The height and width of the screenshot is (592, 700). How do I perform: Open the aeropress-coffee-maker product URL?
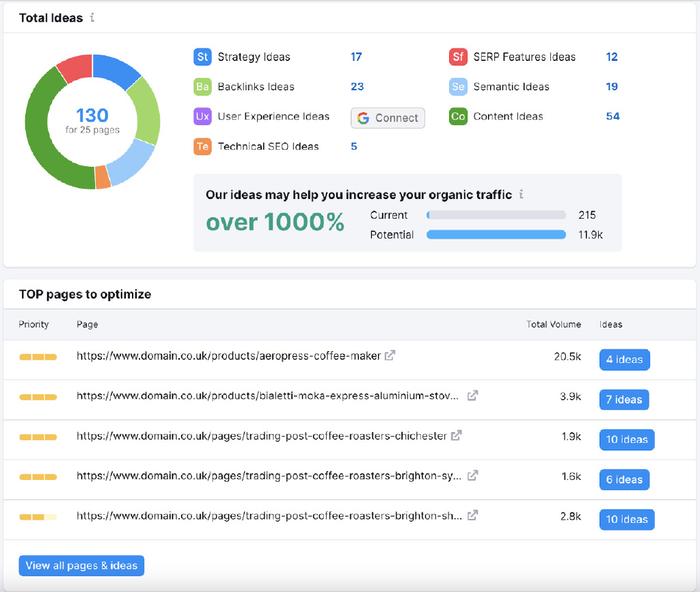pyautogui.click(x=229, y=356)
